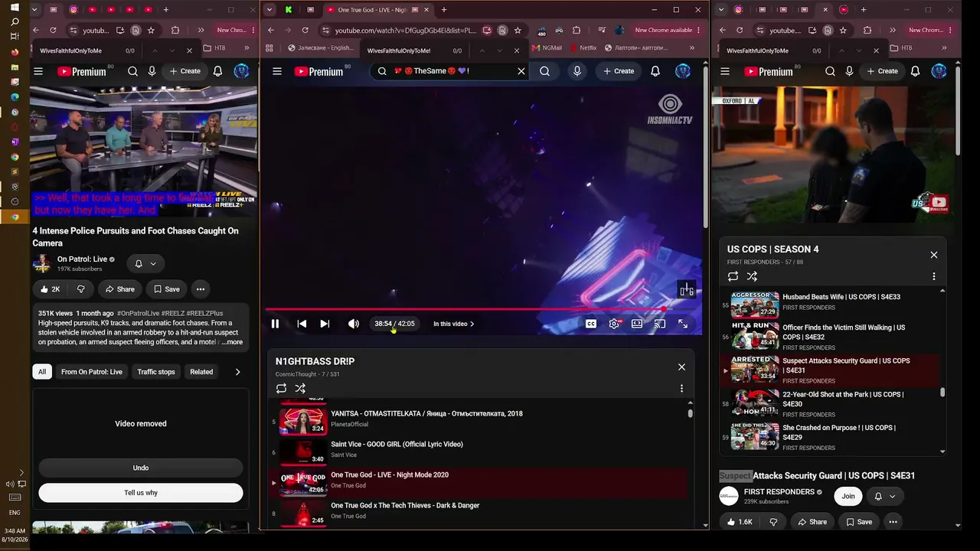Open more actions for On Patrol video
980x551 pixels.
coord(200,289)
